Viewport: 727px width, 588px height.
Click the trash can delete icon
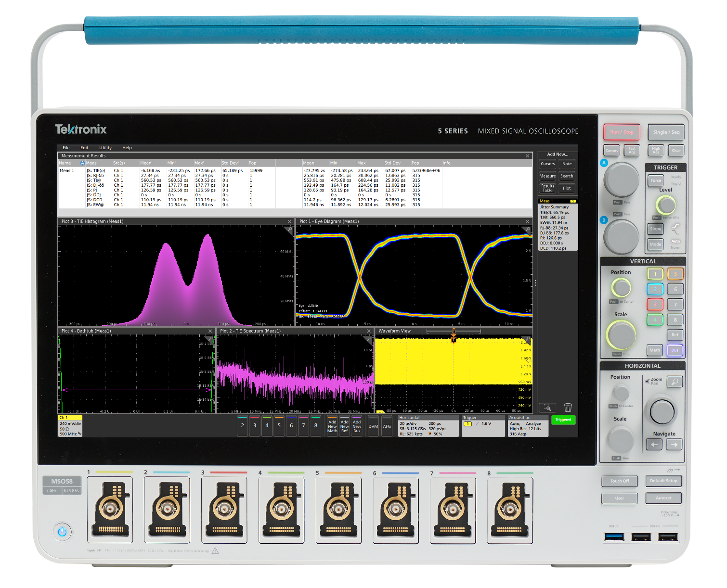(568, 408)
